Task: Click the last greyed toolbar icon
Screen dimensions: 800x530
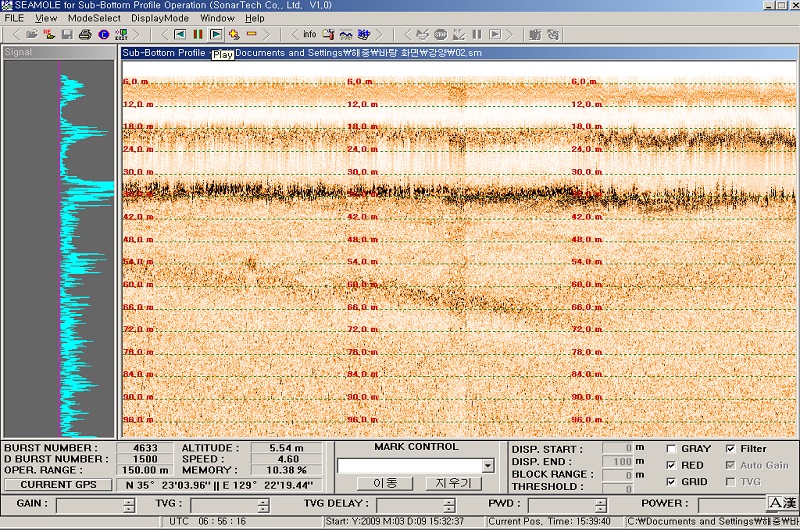Action: point(553,34)
